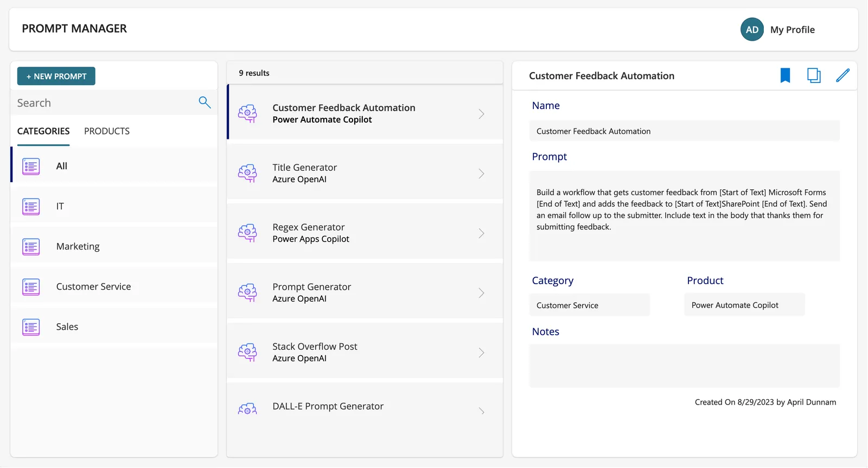Click the Prompt text box
868x468 pixels.
(x=685, y=216)
